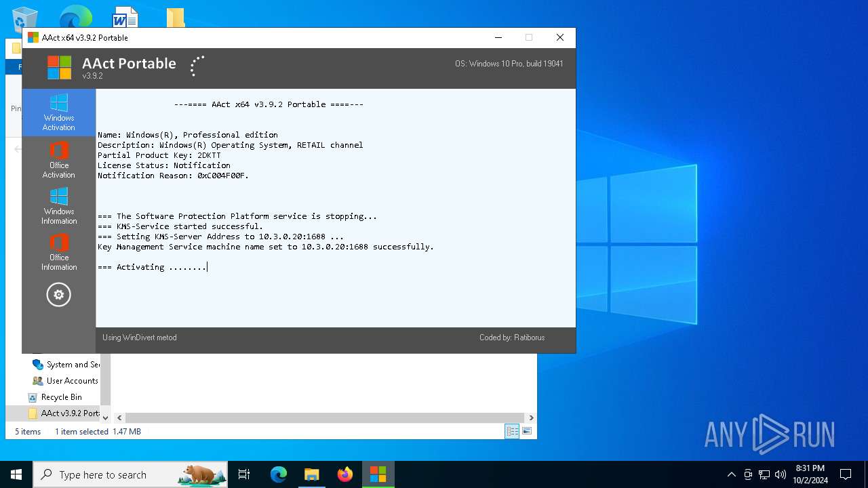Open volume control tray icon
Screen dimensions: 868x488
[x=781, y=474]
